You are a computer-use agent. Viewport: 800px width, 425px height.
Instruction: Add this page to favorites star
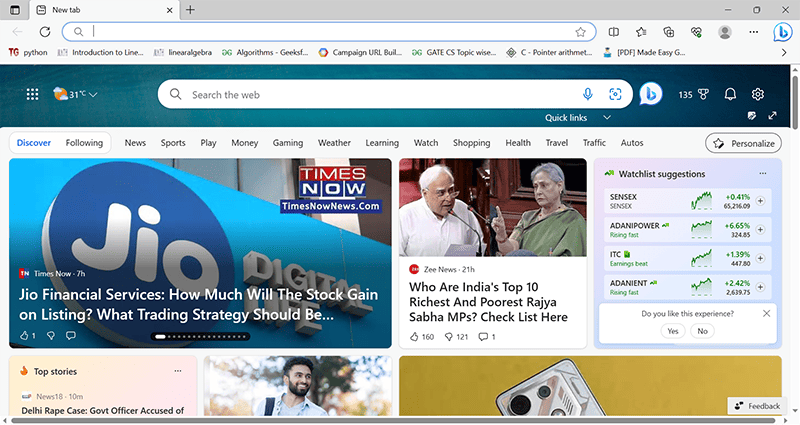tap(581, 32)
